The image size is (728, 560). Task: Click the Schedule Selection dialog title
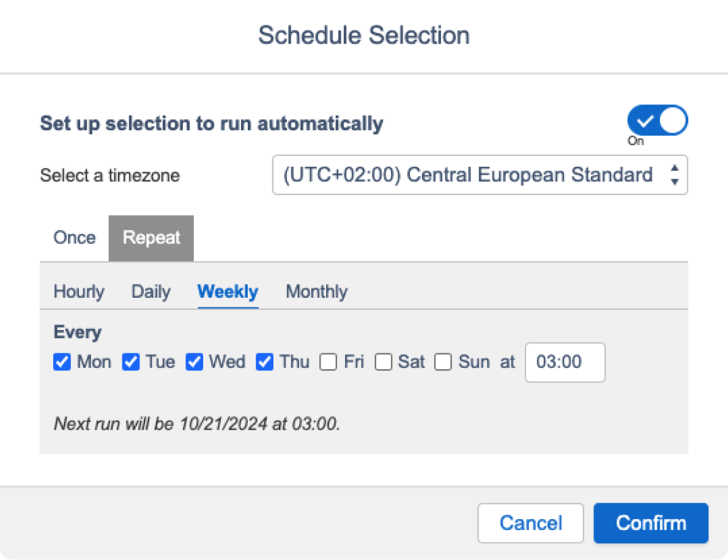363,35
